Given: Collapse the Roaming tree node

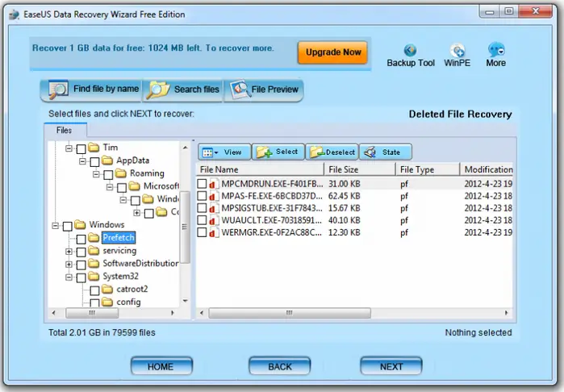Looking at the screenshot, I should pos(96,174).
